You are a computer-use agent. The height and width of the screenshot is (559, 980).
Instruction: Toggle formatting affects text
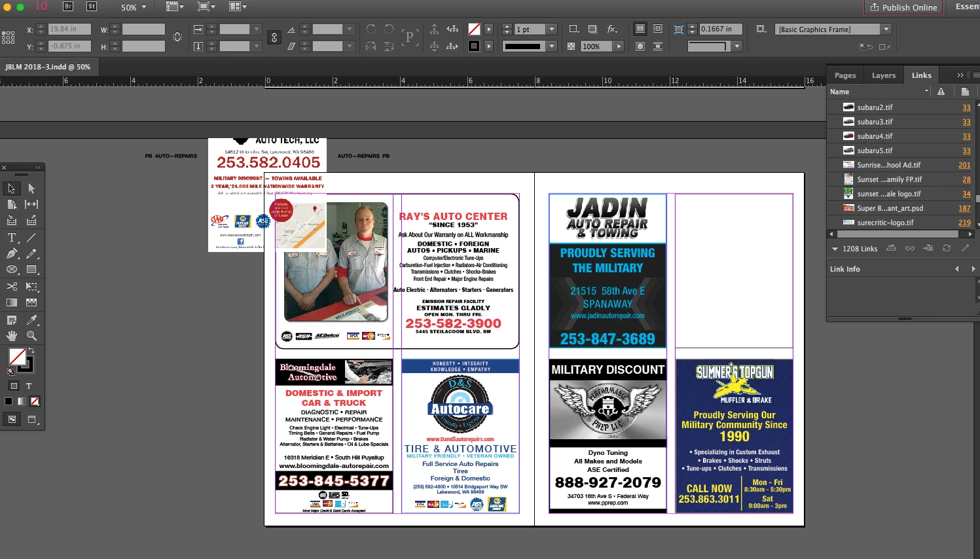29,386
